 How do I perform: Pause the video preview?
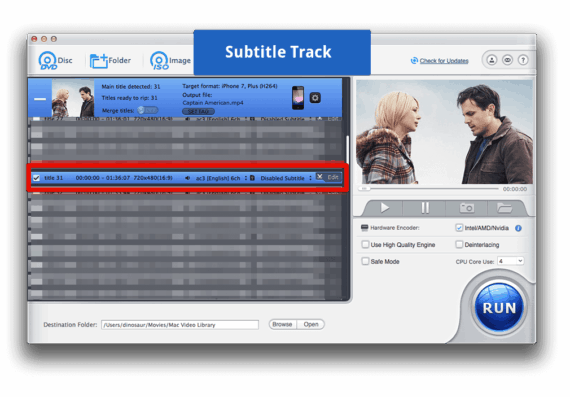tap(425, 208)
